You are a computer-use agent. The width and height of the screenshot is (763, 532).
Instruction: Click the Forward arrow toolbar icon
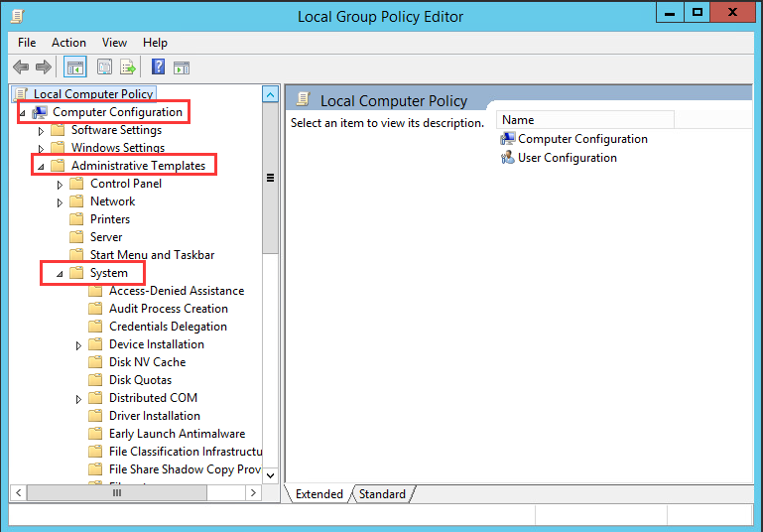pyautogui.click(x=44, y=66)
